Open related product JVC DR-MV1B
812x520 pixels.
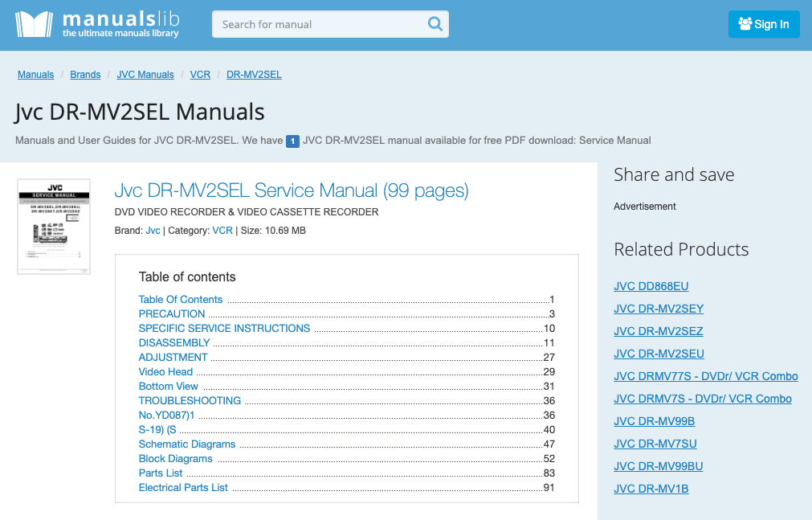coord(651,489)
